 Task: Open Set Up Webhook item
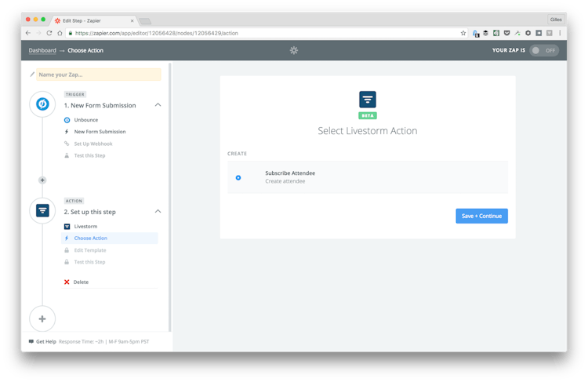[93, 144]
